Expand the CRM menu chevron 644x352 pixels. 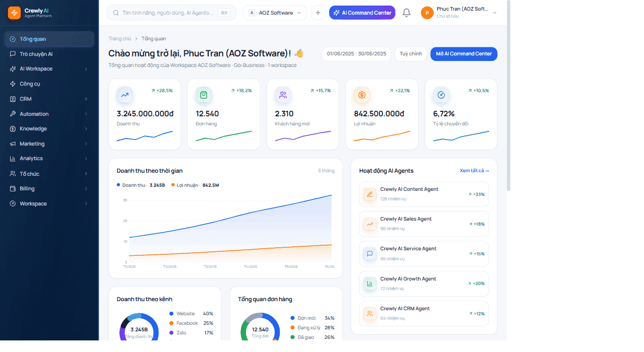86,99
